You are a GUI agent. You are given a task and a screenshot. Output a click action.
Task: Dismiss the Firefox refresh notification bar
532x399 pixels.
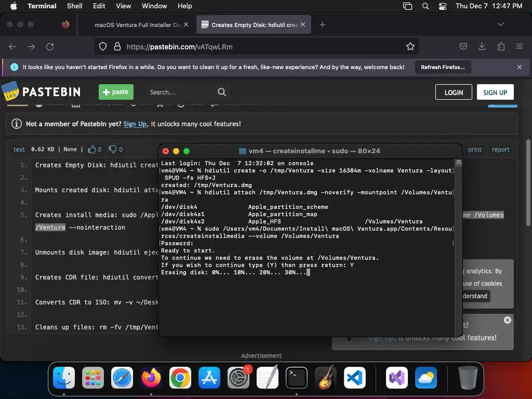(519, 67)
